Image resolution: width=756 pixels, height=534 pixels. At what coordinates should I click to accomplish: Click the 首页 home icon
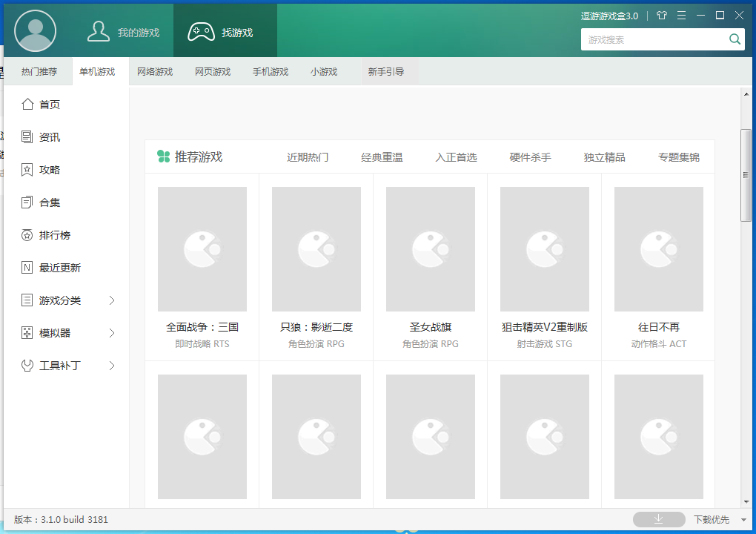(27, 104)
